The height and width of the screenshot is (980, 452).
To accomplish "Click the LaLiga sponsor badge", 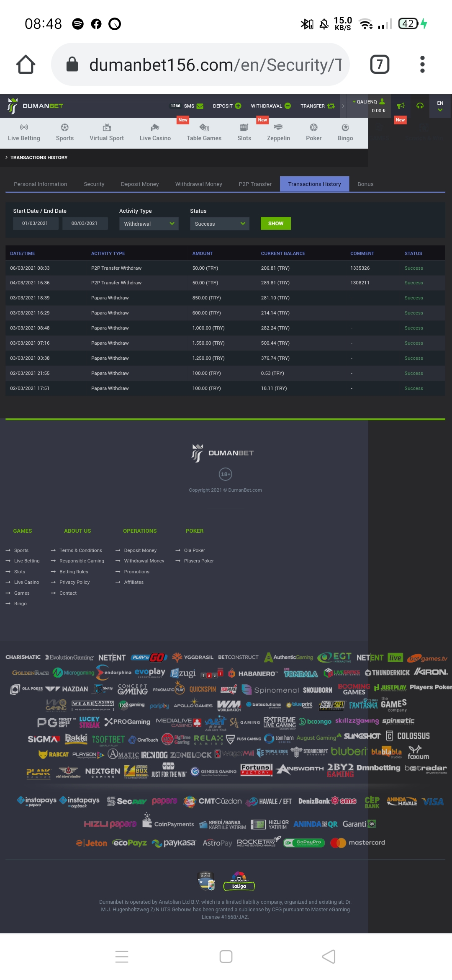I will [239, 881].
